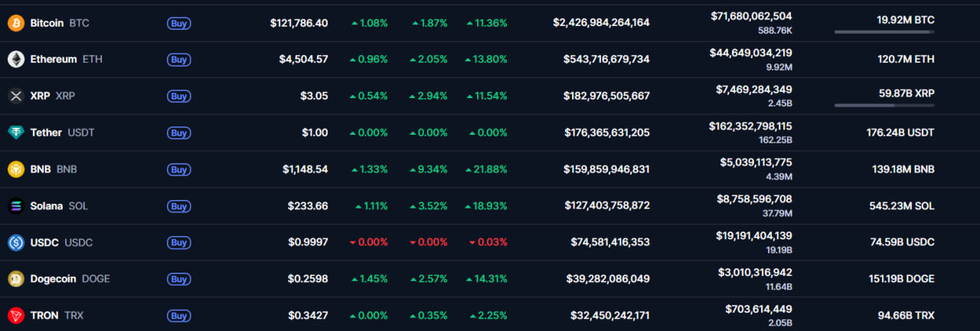Image resolution: width=980 pixels, height=331 pixels.
Task: Click the BNB coin logo icon
Action: 16,169
